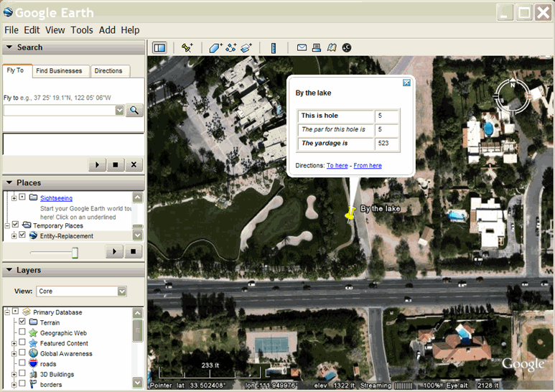
Task: Click the Print icon in toolbar
Action: click(317, 48)
